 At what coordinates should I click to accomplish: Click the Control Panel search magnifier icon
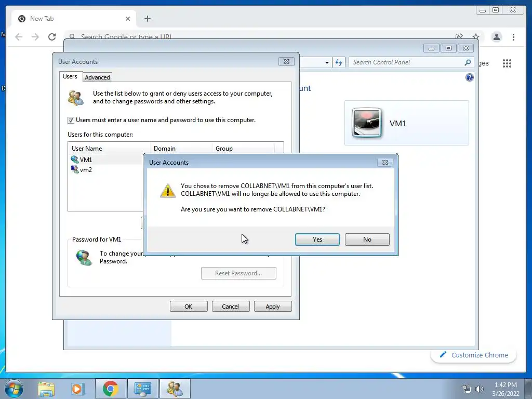pyautogui.click(x=468, y=62)
